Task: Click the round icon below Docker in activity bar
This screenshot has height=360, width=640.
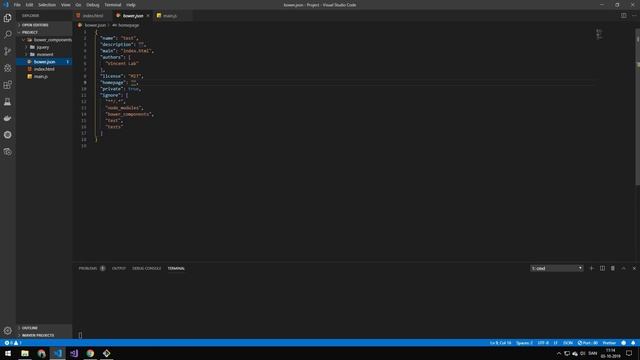Action: point(8,135)
